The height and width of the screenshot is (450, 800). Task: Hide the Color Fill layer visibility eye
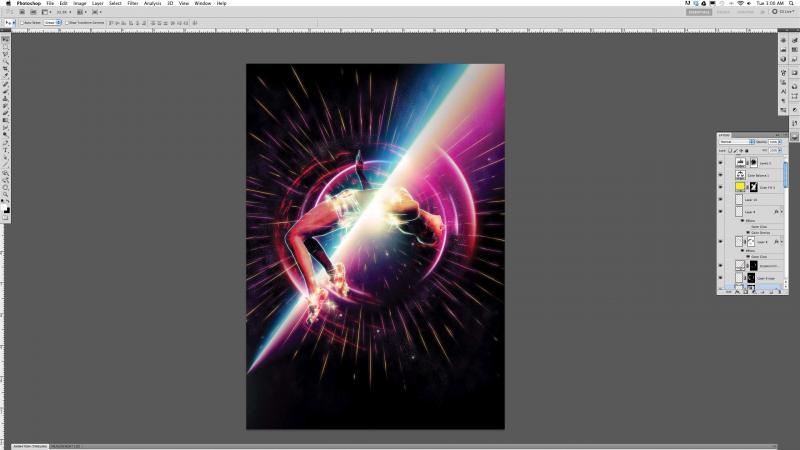[721, 187]
